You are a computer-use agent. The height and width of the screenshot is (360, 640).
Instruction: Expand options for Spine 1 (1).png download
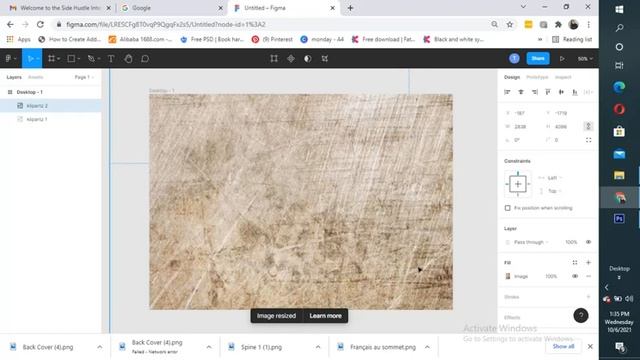(x=318, y=347)
